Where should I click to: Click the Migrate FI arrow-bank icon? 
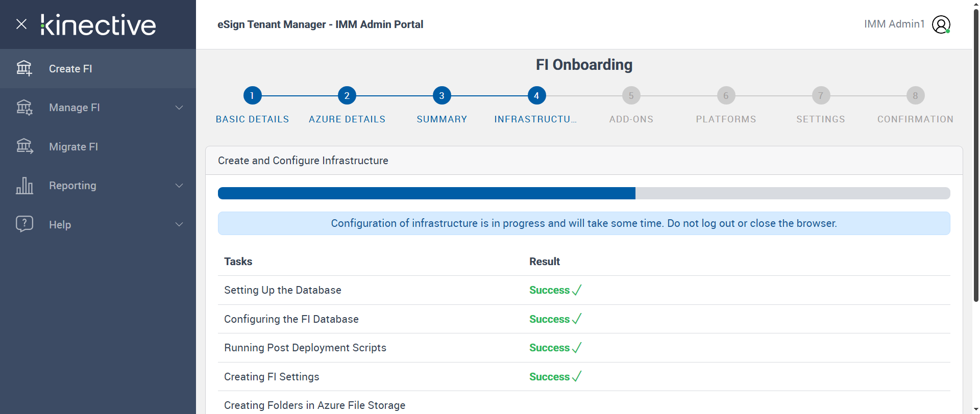(24, 146)
